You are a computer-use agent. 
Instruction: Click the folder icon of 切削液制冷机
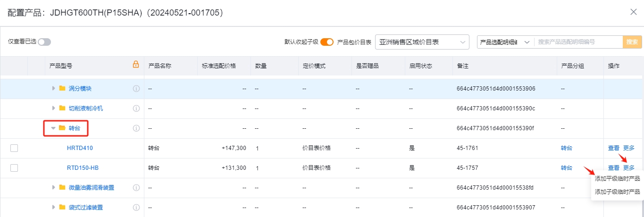point(62,108)
